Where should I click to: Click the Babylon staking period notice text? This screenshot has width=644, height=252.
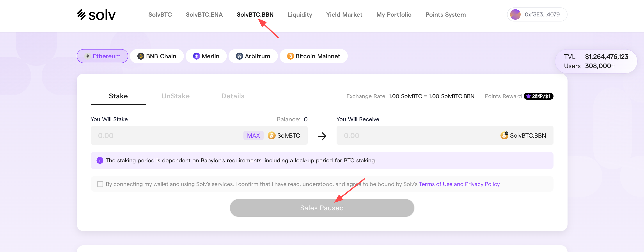241,160
